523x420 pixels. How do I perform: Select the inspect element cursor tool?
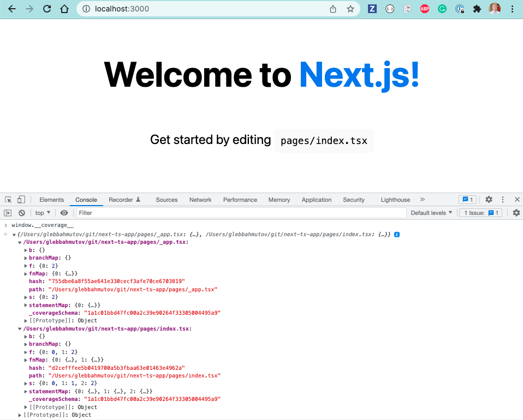[8, 200]
